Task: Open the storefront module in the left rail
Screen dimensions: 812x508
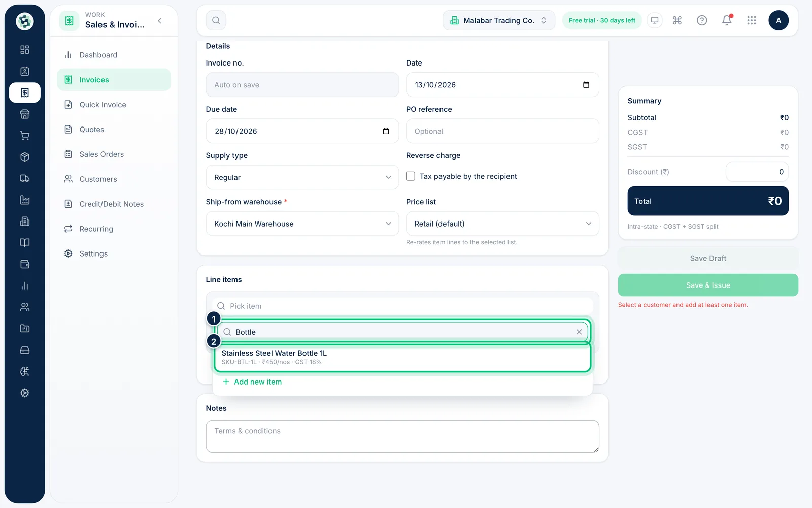Action: (24, 114)
